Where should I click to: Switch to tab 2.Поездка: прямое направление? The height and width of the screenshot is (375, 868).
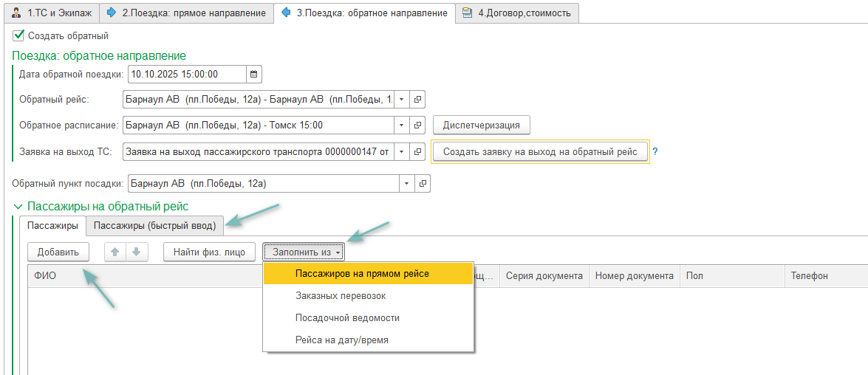pos(185,13)
